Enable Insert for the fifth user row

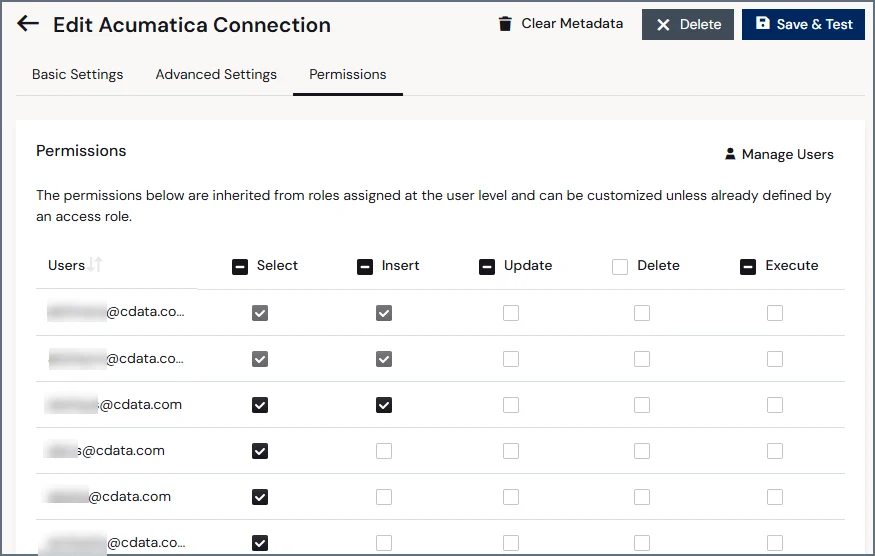[x=384, y=497]
